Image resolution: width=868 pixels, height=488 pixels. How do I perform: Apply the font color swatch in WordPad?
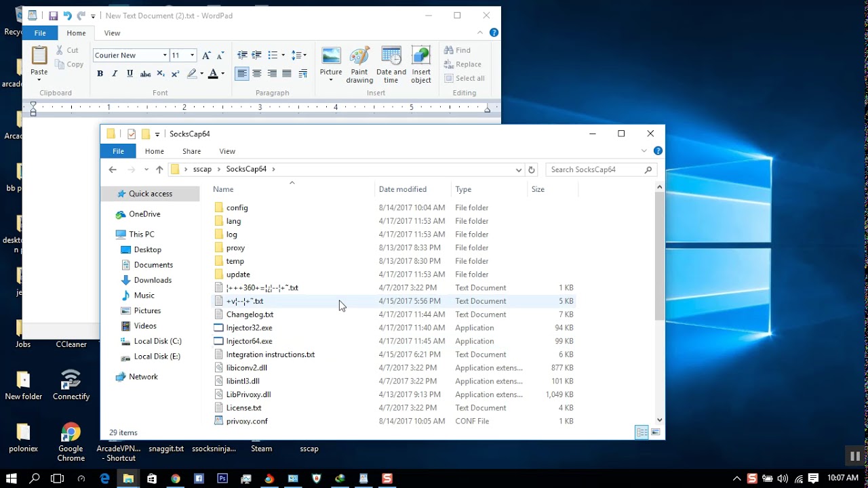pos(213,74)
